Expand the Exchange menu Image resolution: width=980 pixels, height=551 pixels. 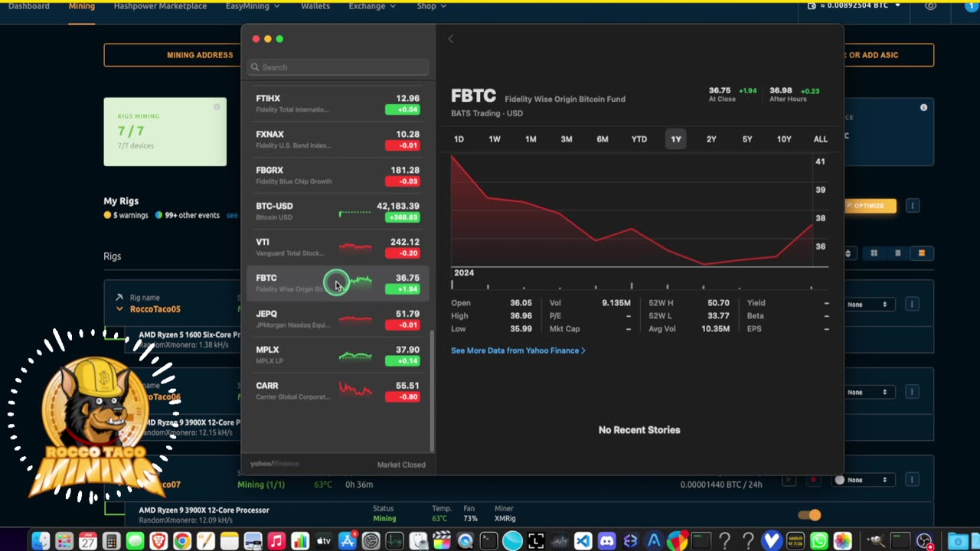[372, 6]
